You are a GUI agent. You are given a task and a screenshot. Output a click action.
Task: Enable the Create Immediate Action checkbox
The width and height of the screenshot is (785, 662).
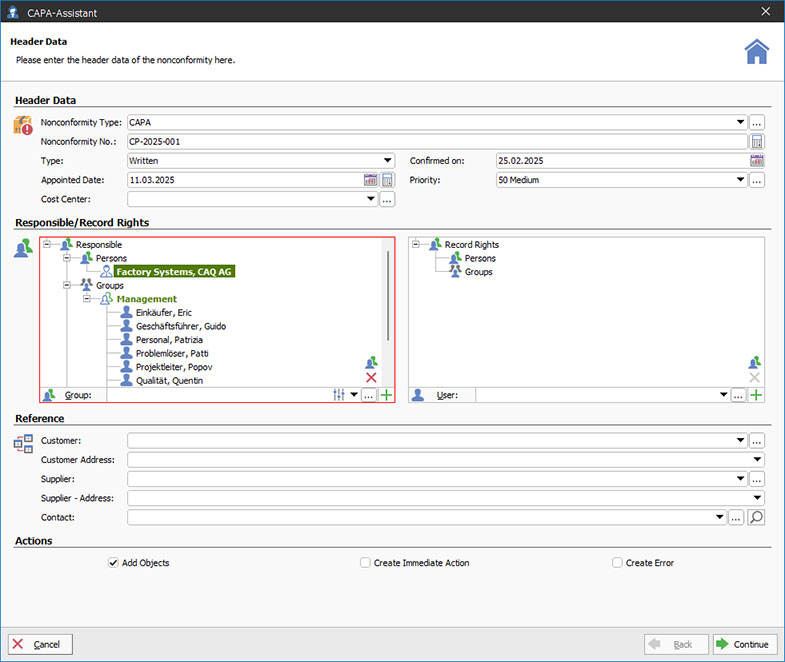click(366, 563)
